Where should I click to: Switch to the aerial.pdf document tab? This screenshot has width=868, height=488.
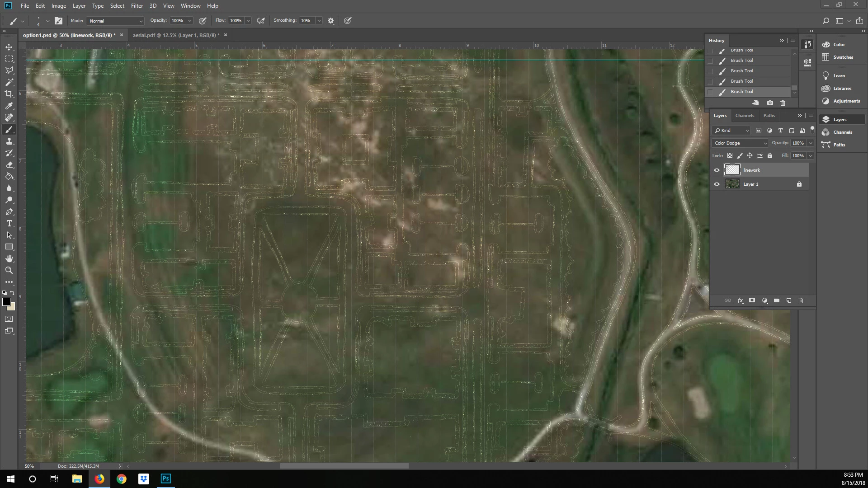pos(176,35)
